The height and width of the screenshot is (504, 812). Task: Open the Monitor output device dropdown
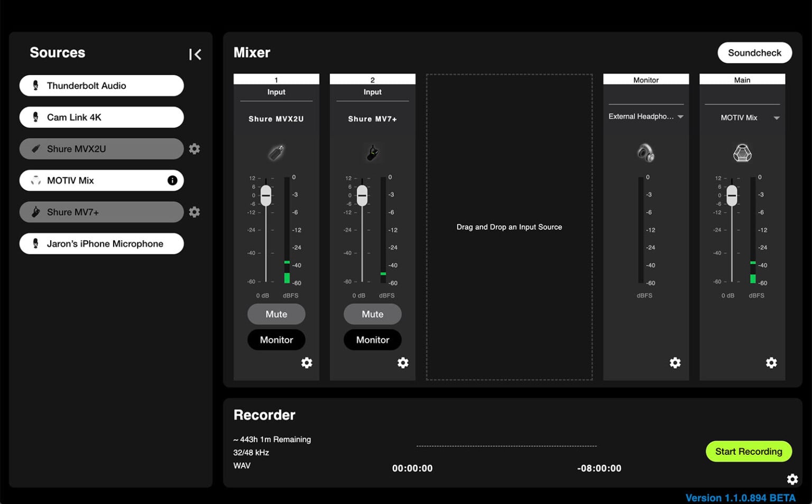[x=646, y=117]
